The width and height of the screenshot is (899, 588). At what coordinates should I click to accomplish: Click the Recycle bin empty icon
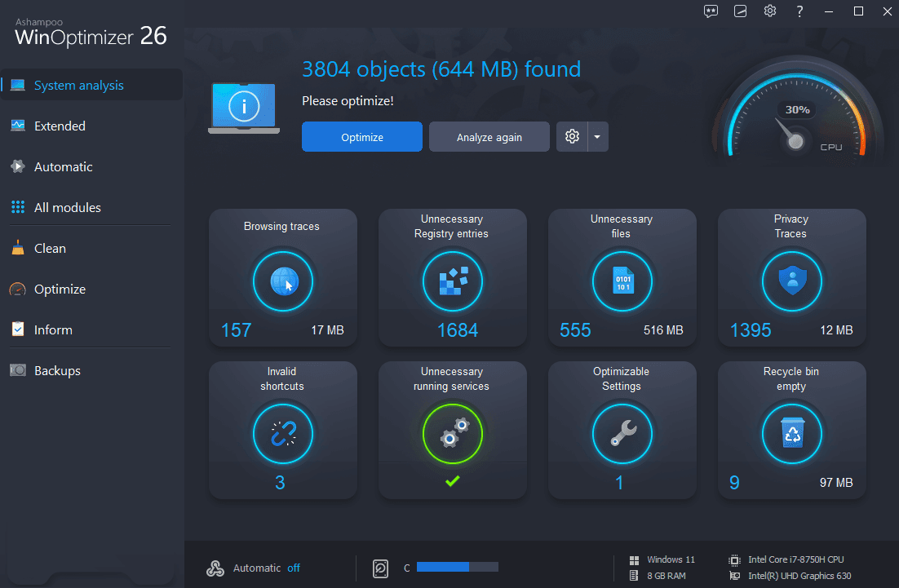pyautogui.click(x=791, y=433)
